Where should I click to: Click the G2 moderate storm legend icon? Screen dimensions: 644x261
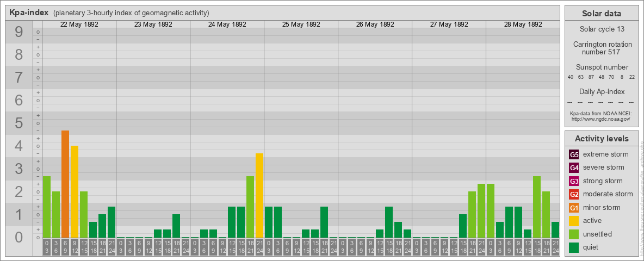[574, 194]
